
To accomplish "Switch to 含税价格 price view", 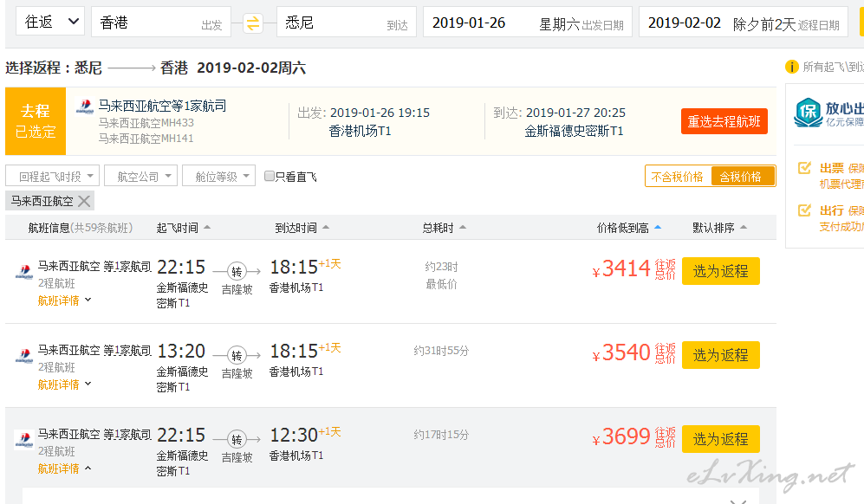I will tap(743, 177).
